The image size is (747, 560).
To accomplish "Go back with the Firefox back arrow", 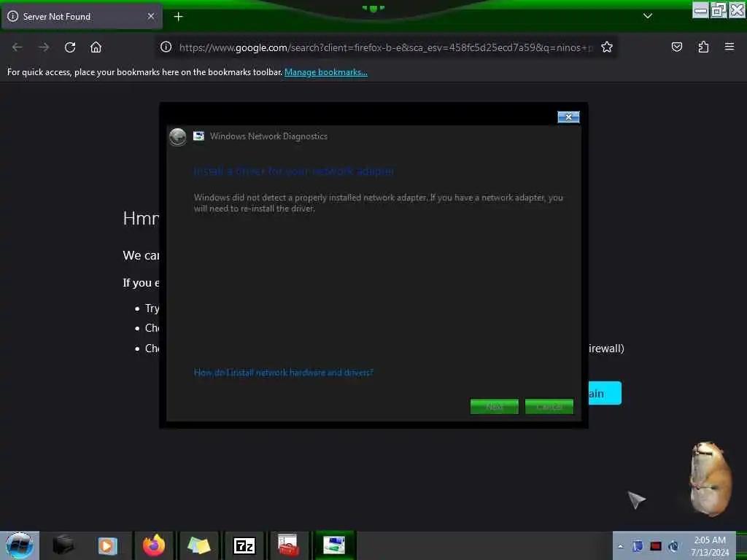I will pyautogui.click(x=18, y=47).
